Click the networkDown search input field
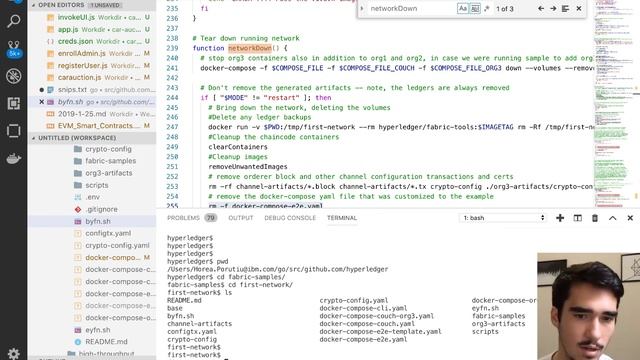Screen dimensions: 640x360 click(x=412, y=9)
